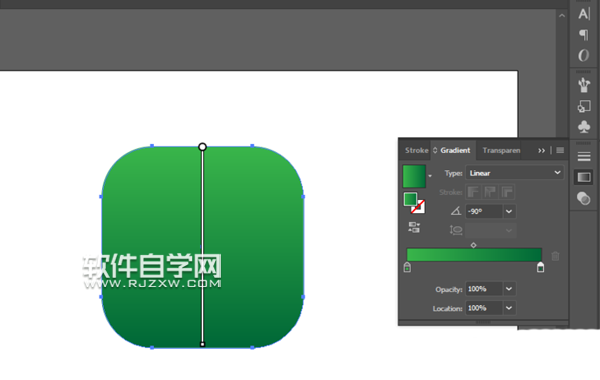
Task: Select the right dark green gradient stop
Action: 540,267
